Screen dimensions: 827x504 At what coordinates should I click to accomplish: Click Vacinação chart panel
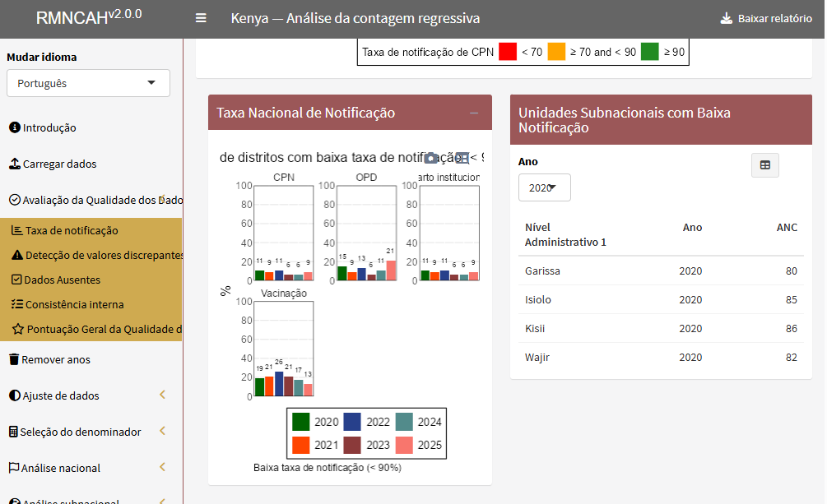pos(284,349)
